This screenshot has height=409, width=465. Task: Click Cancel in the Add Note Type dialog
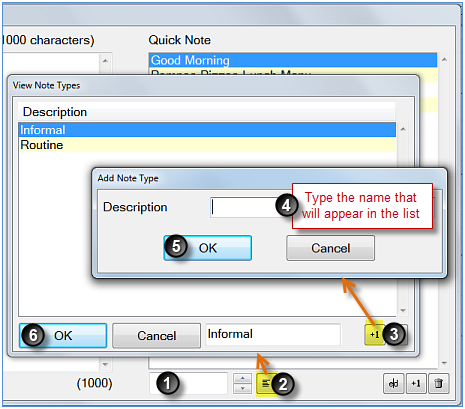(x=330, y=248)
